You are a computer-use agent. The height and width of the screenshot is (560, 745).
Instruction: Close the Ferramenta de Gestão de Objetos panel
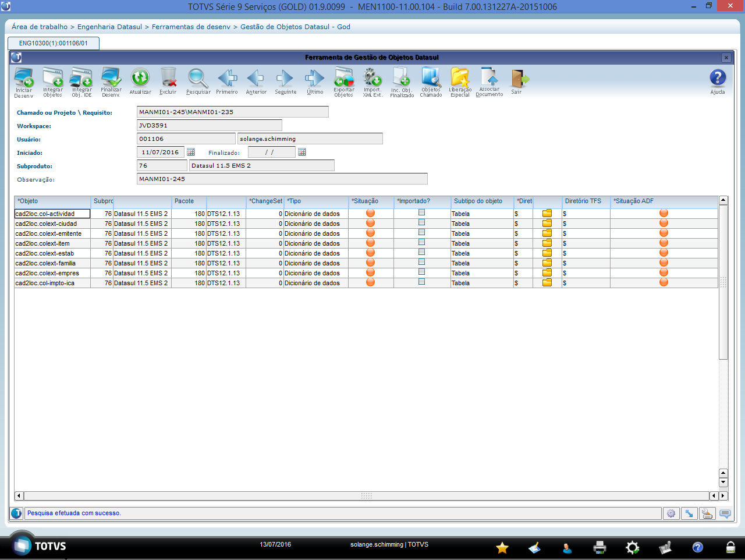726,58
